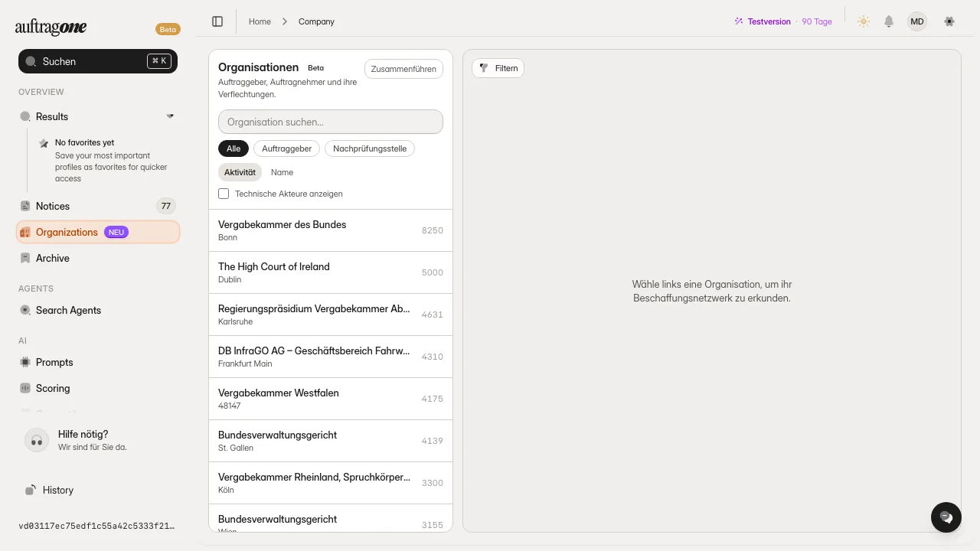Focus the Organisation suchen field
The width and height of the screenshot is (980, 551).
331,122
